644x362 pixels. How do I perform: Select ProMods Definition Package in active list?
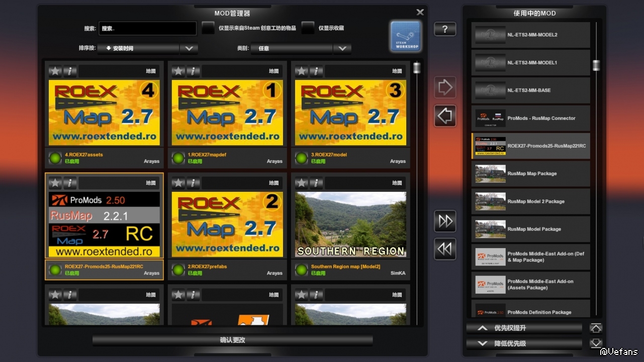click(530, 309)
